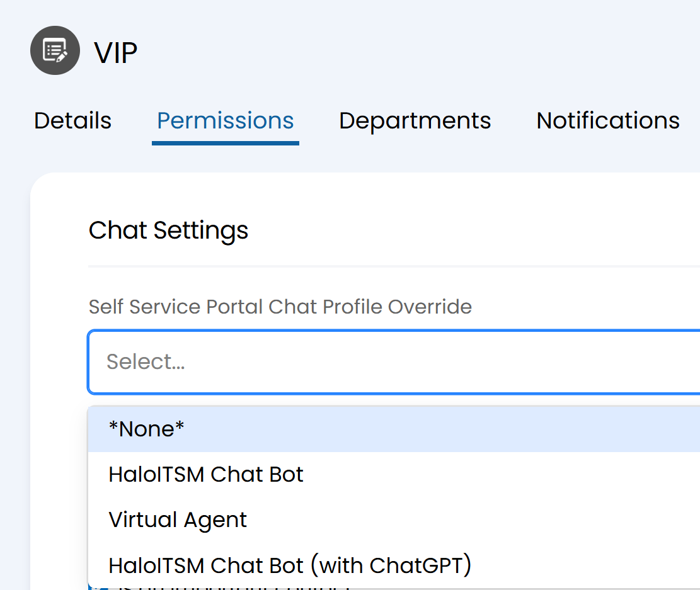700x590 pixels.
Task: Open the Permissions tab
Action: [x=225, y=120]
